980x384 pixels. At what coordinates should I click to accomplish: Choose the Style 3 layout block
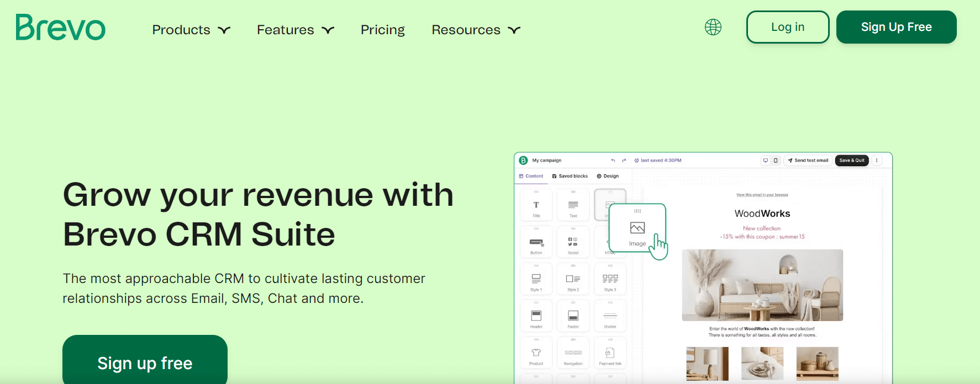[x=610, y=279]
